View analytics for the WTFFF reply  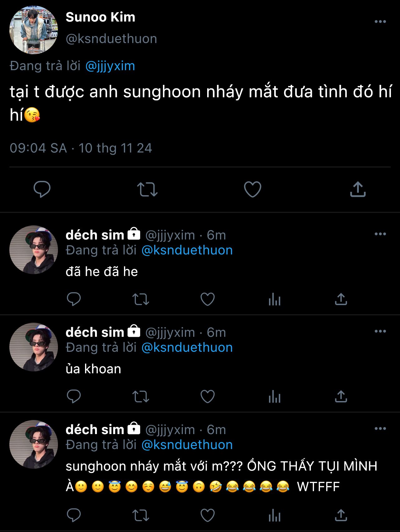(x=274, y=516)
